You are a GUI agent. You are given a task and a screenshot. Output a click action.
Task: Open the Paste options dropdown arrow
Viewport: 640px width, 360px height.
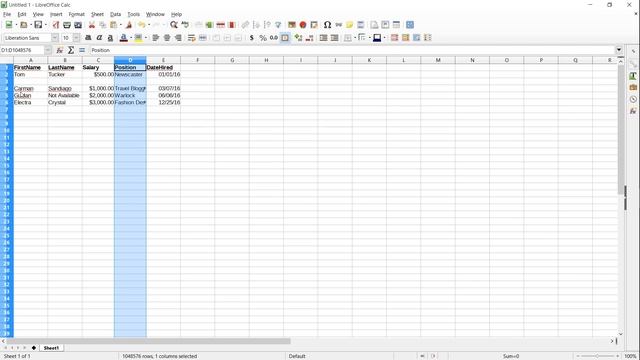(120, 25)
